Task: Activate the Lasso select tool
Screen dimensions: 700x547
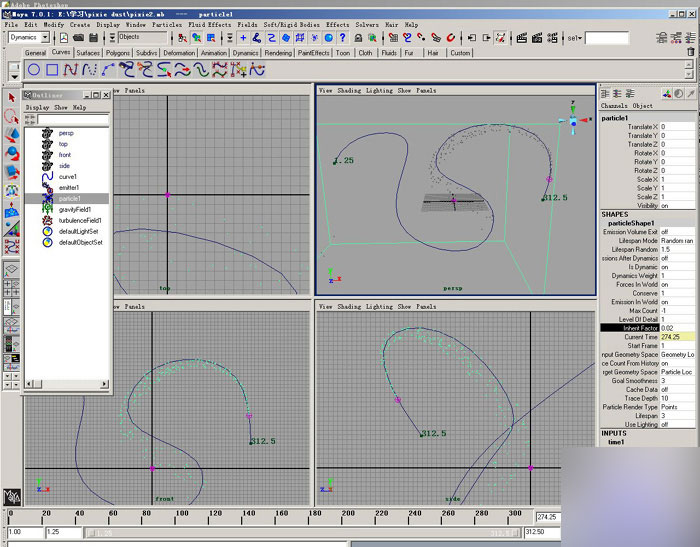Action: pyautogui.click(x=11, y=116)
